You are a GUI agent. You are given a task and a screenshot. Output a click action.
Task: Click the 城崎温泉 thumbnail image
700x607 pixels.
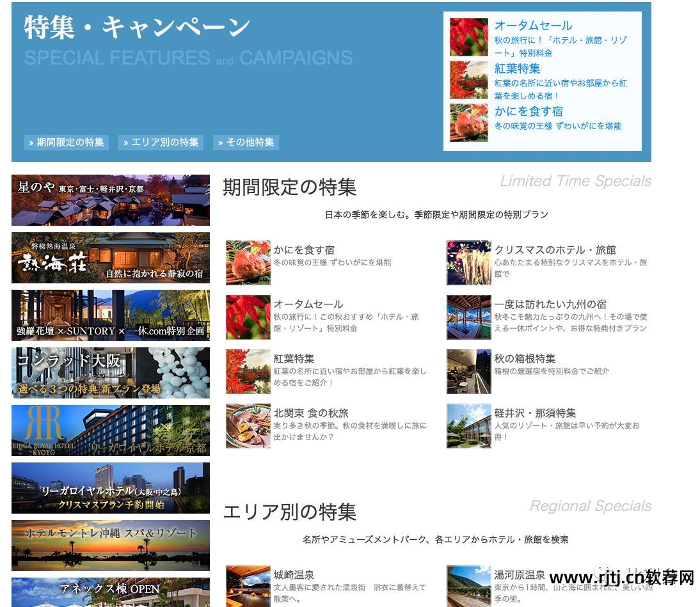point(248,586)
